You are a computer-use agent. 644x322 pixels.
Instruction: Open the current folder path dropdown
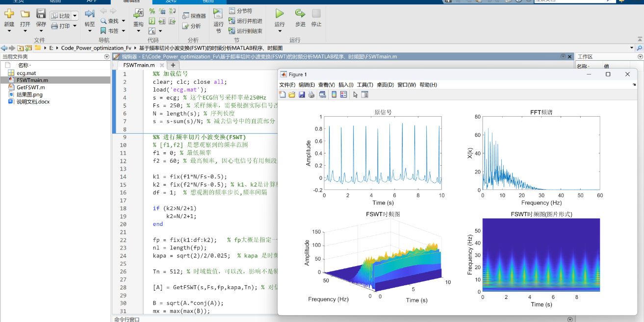[631, 48]
